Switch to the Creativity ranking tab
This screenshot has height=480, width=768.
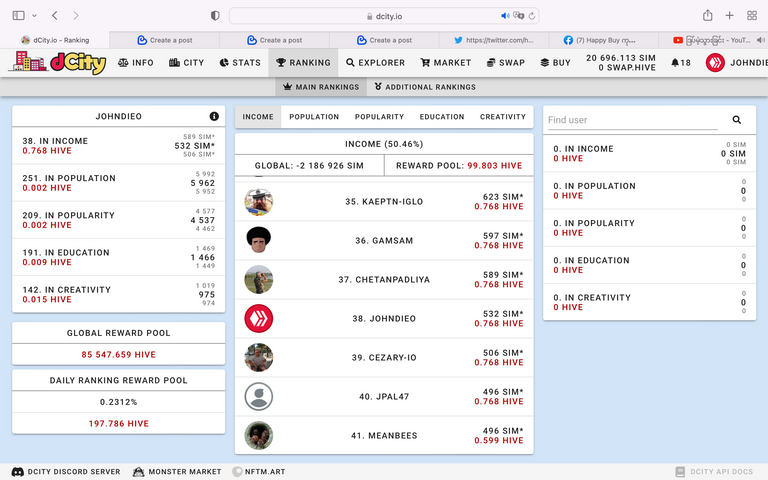click(x=503, y=117)
